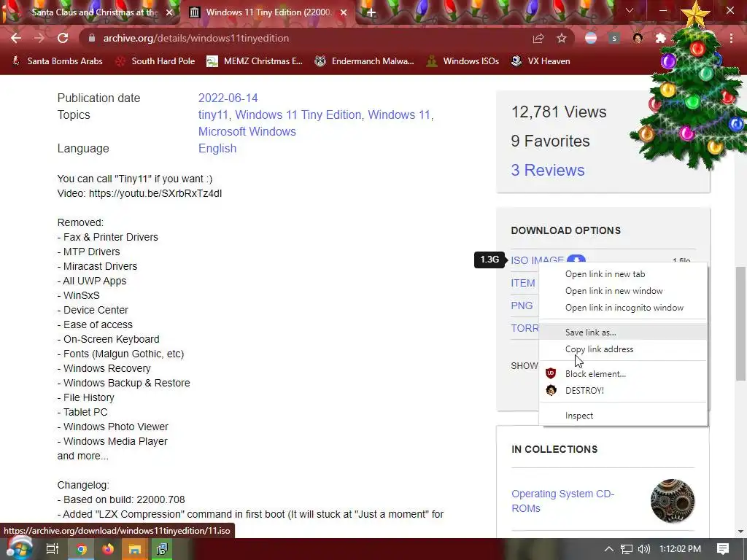Screen dimensions: 747x560
Task: Click the forward navigation arrow
Action: click(x=39, y=38)
